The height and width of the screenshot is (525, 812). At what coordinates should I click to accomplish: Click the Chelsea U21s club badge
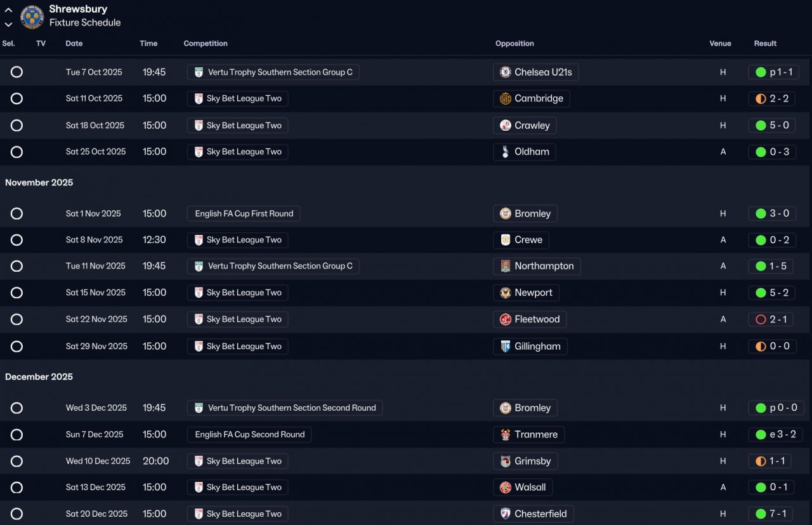(506, 72)
